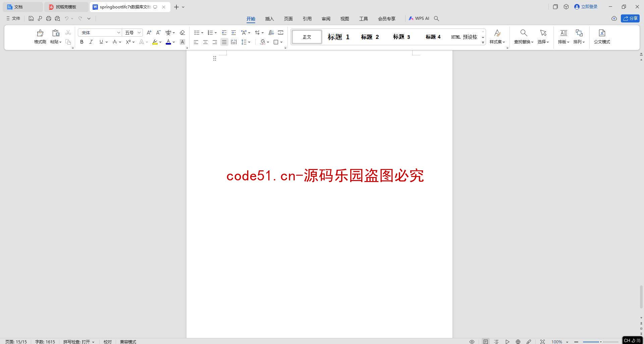Viewport: 644px width, 344px height.
Task: Apply the Heading 1 (标题 1) style
Action: click(338, 37)
